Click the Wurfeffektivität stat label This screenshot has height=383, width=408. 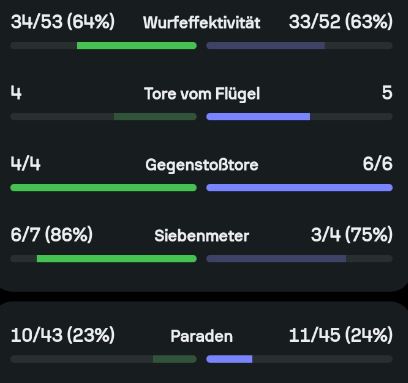pos(202,23)
